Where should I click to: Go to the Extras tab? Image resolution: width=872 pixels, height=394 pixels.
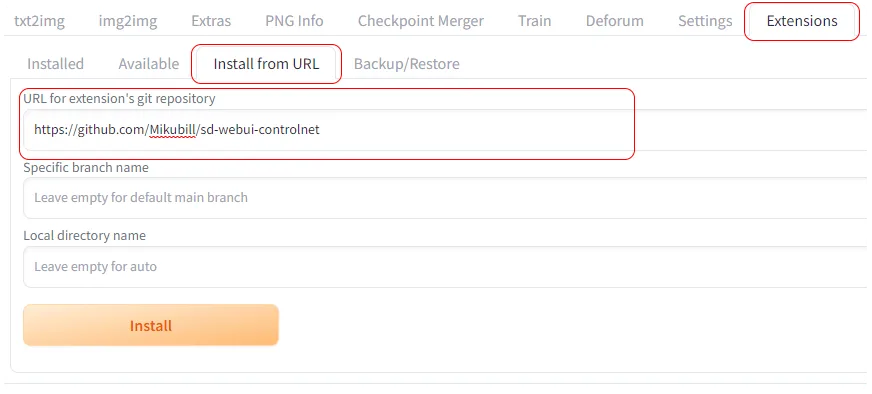click(x=211, y=21)
